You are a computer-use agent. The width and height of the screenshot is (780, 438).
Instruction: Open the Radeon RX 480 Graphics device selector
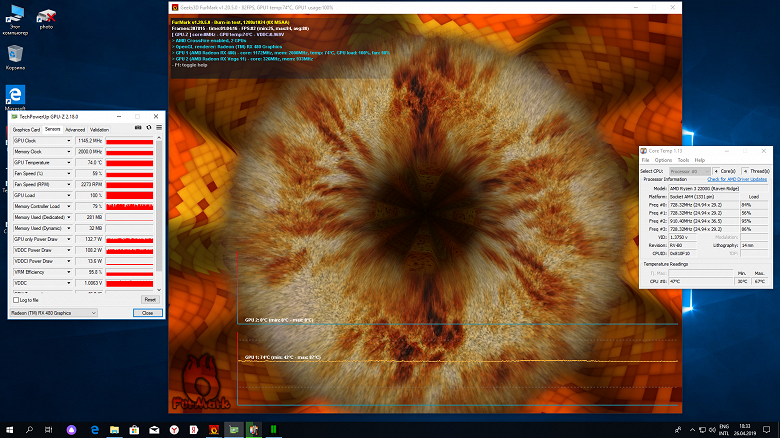click(x=54, y=313)
